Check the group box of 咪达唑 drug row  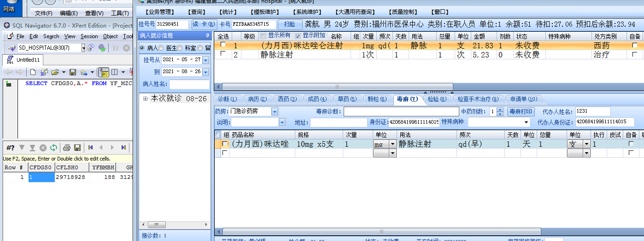coord(225,144)
